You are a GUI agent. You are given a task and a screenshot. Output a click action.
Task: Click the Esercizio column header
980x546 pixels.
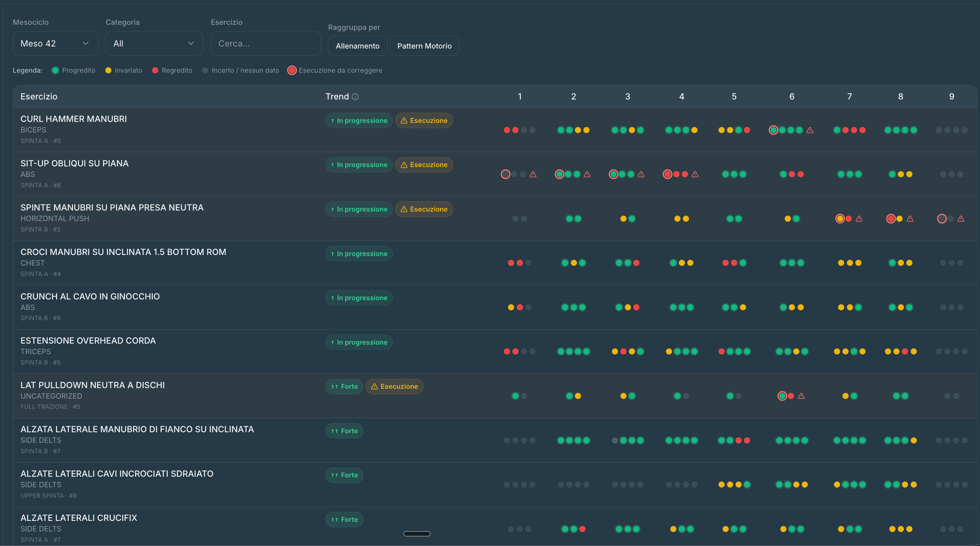tap(39, 97)
